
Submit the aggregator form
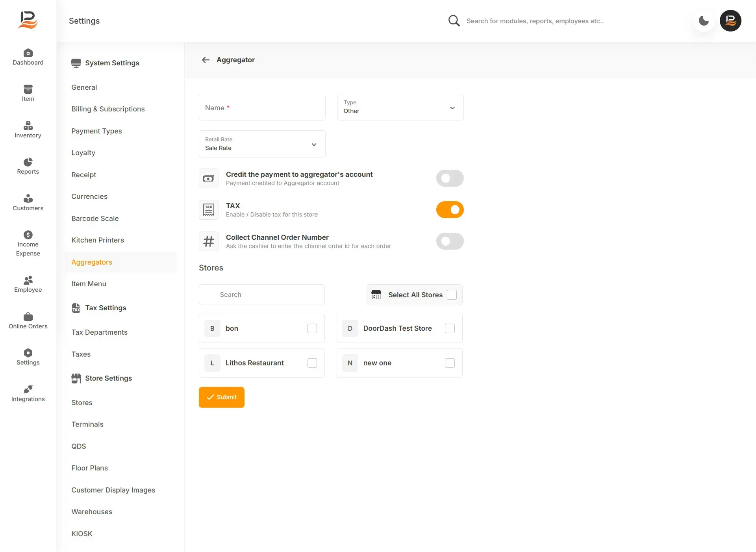coord(222,397)
